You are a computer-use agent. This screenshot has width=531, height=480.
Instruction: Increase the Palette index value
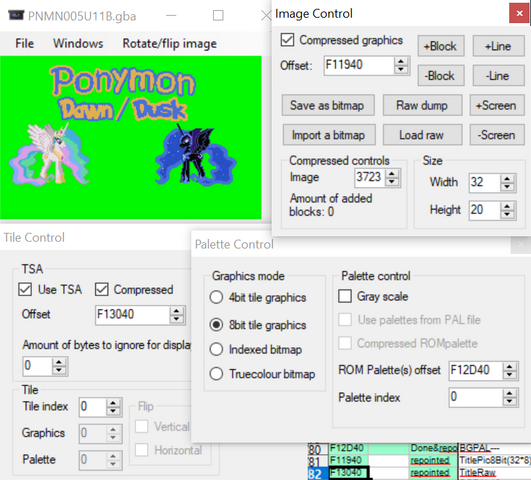[510, 394]
